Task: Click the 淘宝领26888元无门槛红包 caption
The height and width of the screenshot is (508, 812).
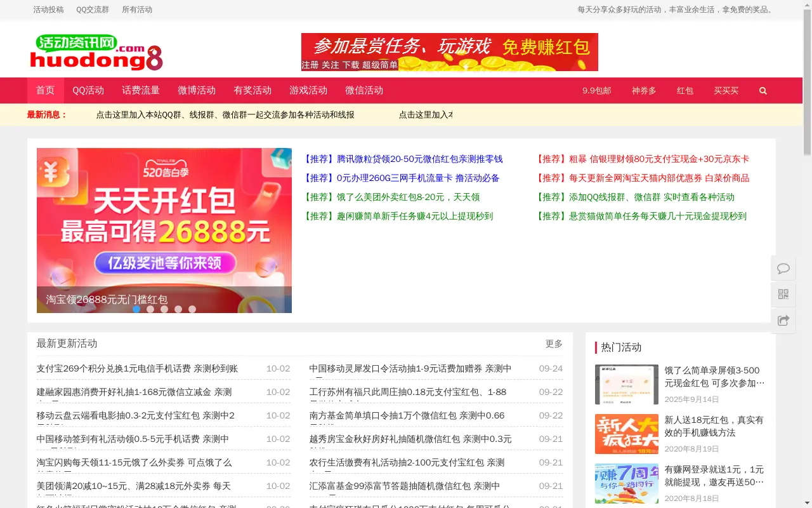Action: coord(107,299)
